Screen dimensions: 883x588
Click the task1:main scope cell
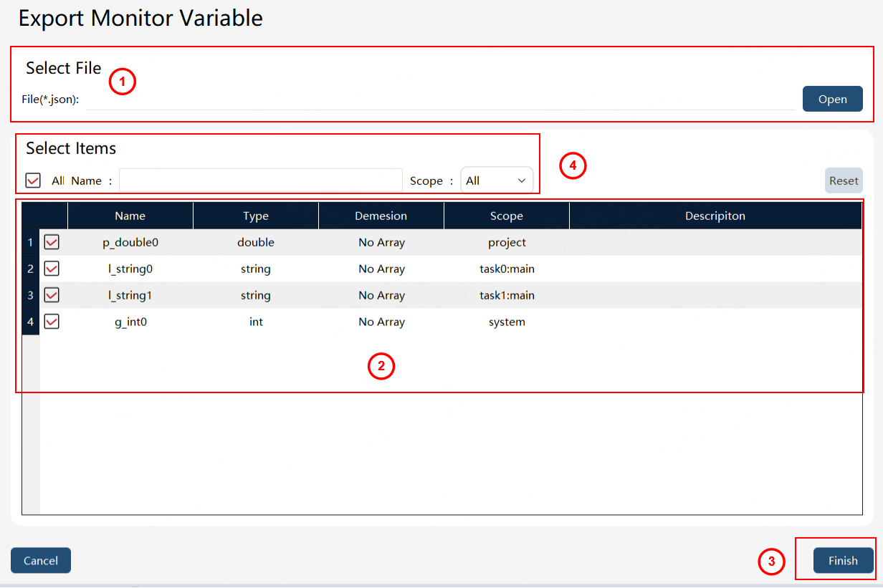(x=507, y=295)
